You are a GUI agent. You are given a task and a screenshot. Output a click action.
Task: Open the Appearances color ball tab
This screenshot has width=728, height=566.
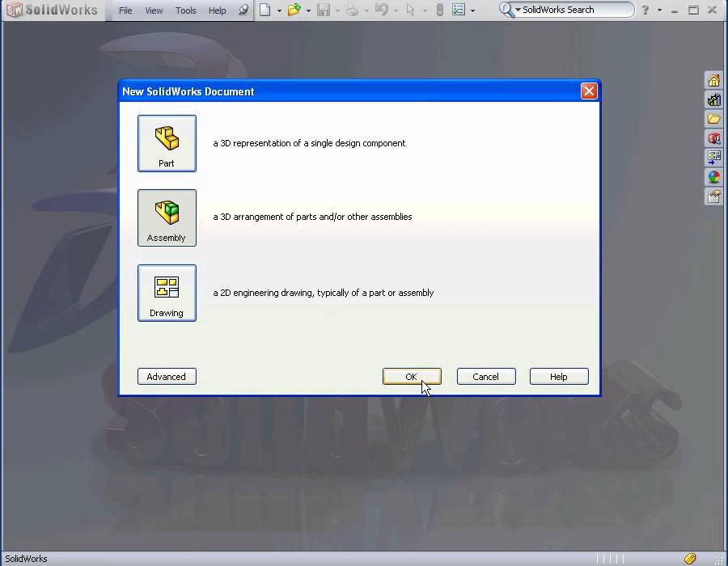coord(713,177)
